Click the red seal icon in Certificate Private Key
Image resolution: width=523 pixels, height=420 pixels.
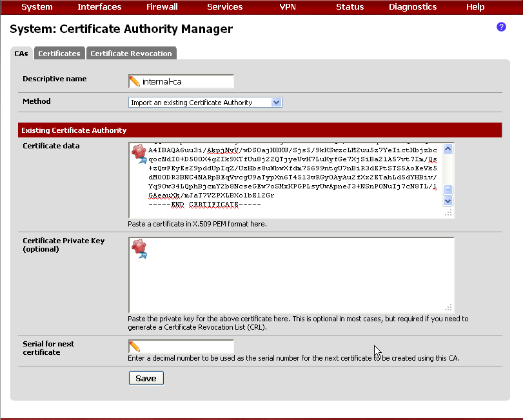[x=139, y=249]
